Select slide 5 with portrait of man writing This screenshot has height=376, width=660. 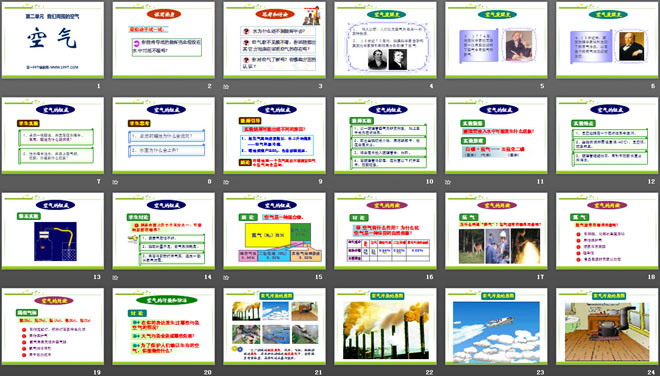click(x=496, y=40)
